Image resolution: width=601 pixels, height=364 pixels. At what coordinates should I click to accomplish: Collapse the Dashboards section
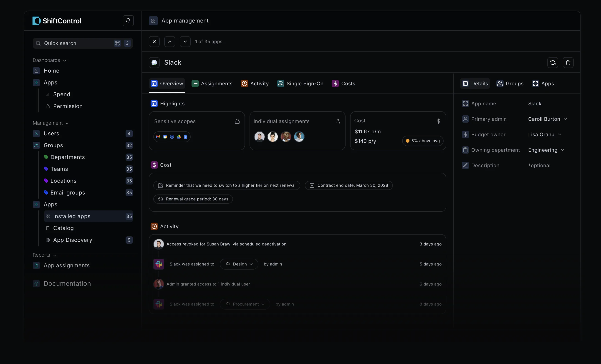50,60
